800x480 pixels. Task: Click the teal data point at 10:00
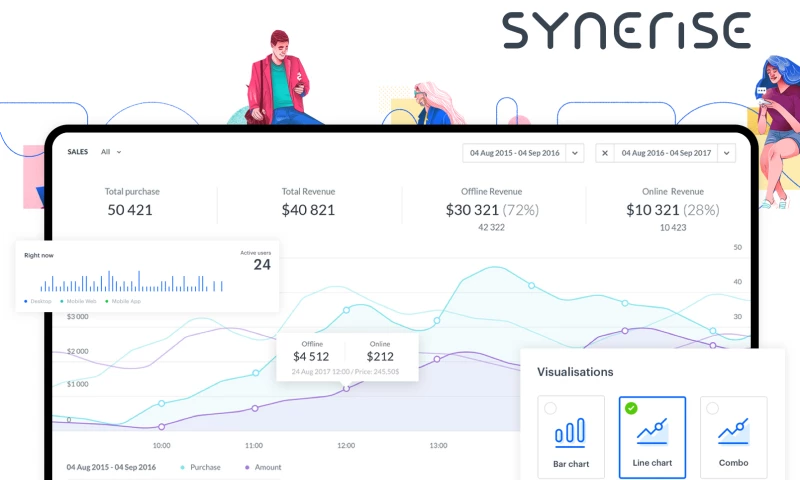(162, 403)
